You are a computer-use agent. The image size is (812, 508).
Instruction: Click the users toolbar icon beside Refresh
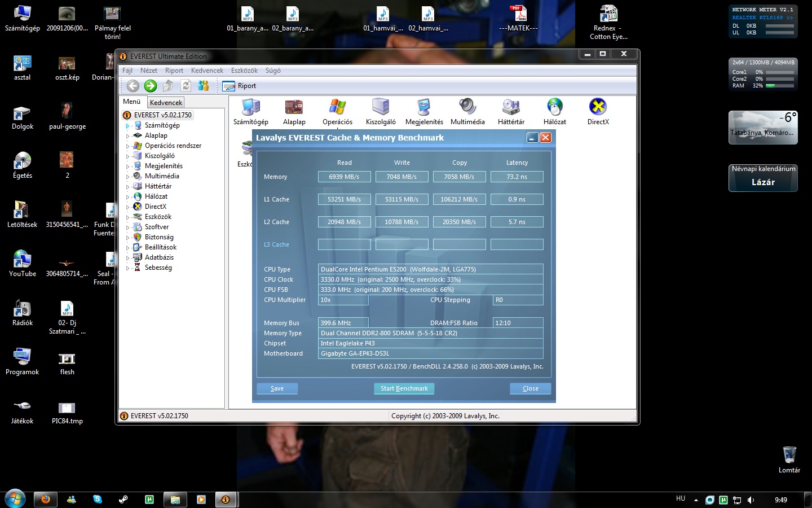203,86
